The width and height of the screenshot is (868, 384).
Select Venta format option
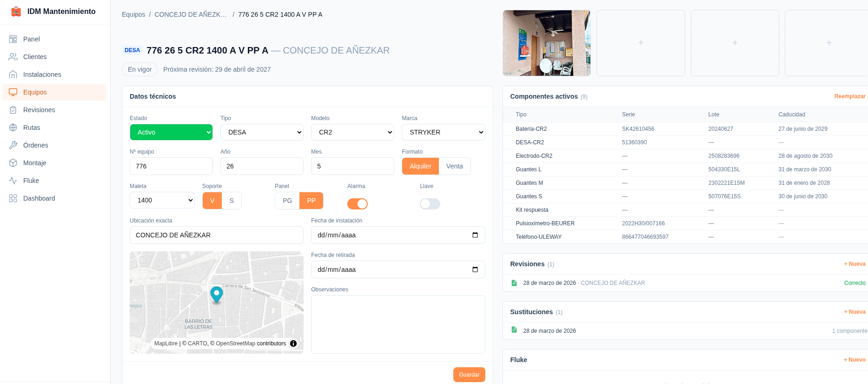[x=455, y=166]
